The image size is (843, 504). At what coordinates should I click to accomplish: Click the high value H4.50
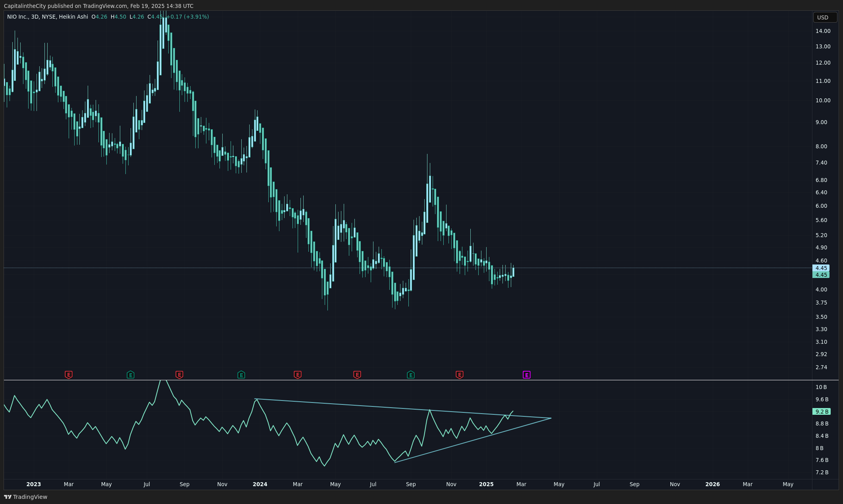click(x=118, y=17)
